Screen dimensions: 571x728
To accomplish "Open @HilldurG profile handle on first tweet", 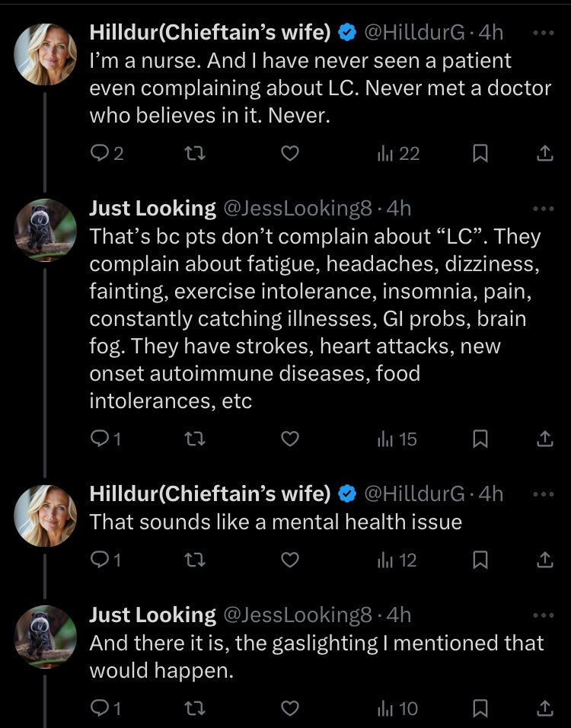I will point(414,33).
